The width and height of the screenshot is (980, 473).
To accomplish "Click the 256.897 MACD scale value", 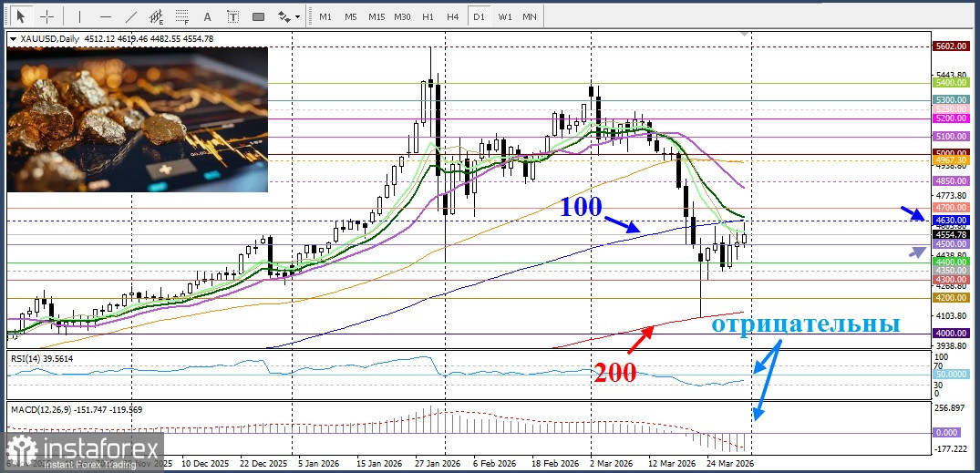I will pyautogui.click(x=948, y=408).
